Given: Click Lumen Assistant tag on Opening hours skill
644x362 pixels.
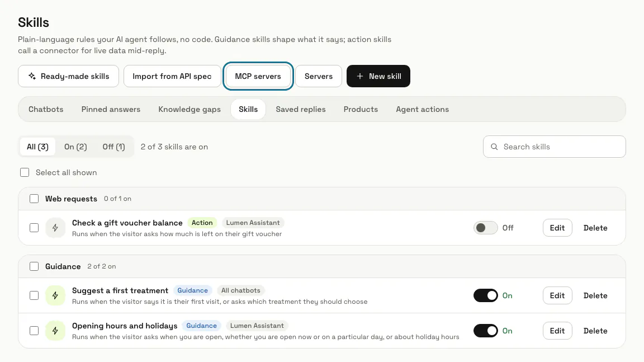Looking at the screenshot, I should click(x=257, y=326).
